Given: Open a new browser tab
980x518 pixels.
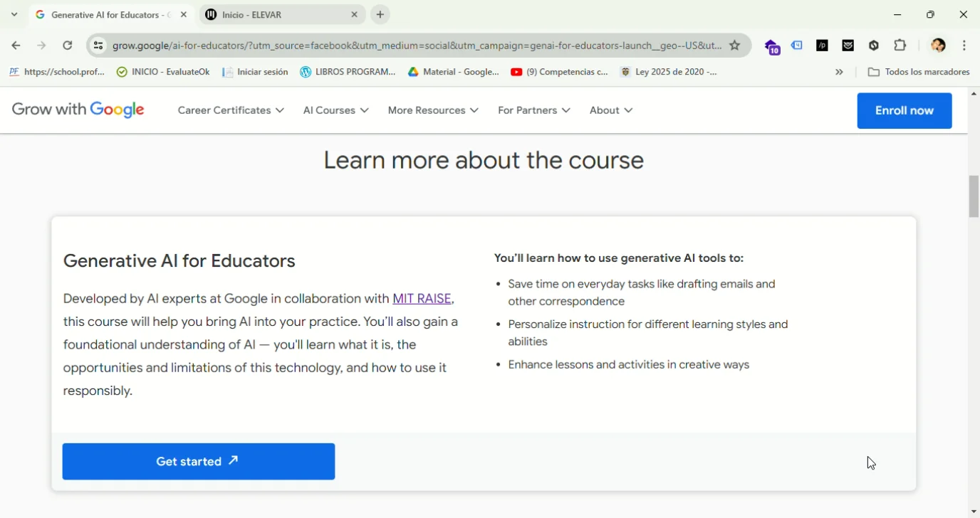Looking at the screenshot, I should 380,14.
